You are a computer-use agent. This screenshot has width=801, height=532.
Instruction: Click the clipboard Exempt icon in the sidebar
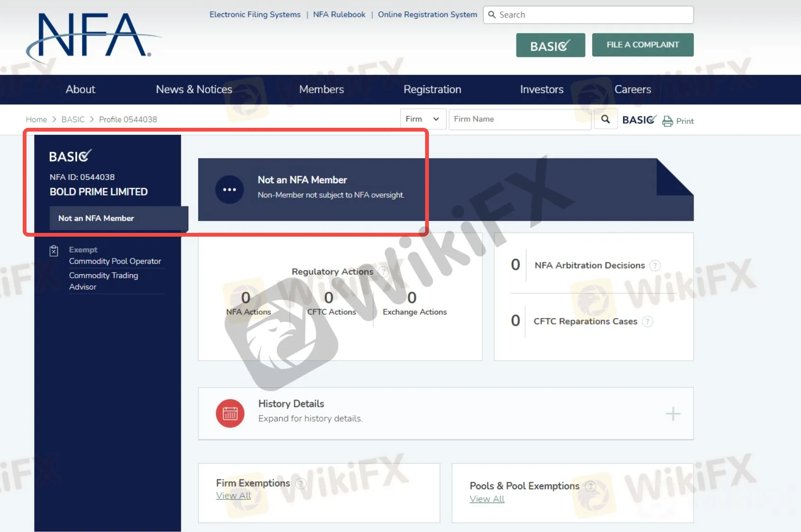click(x=54, y=250)
